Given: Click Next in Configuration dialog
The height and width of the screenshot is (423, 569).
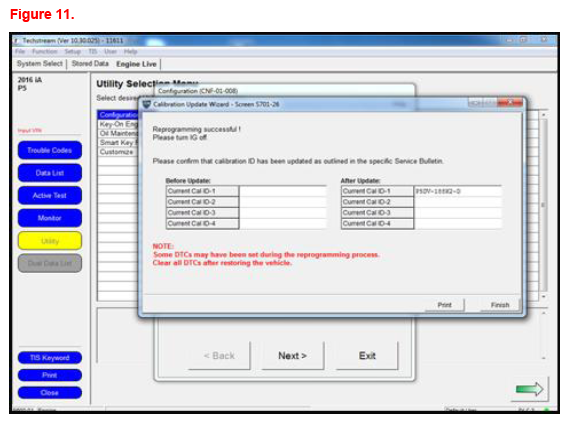Looking at the screenshot, I should pos(292,356).
